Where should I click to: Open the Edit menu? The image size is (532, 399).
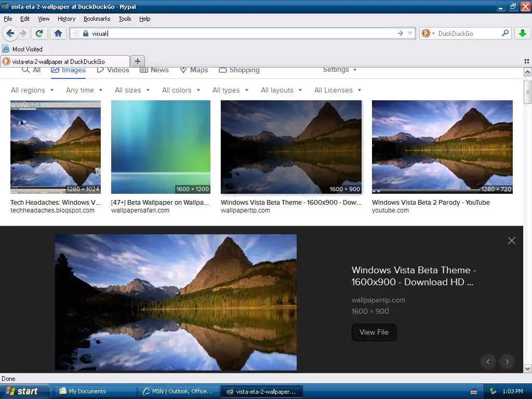coord(25,19)
